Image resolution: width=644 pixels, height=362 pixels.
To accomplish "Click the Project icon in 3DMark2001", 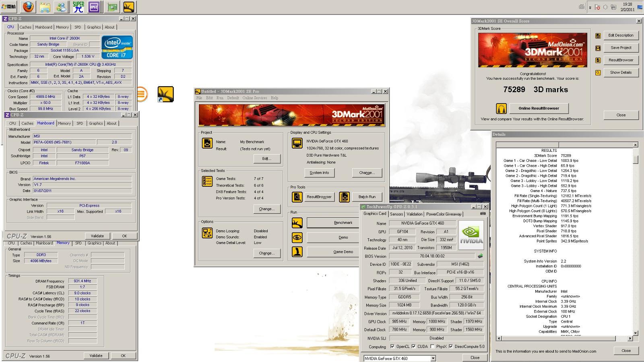I will pos(207,143).
